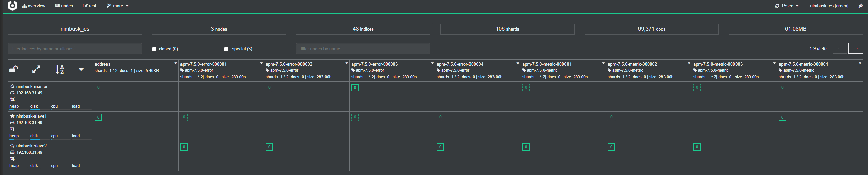
Task: Toggle the .special (3) checkbox
Action: pos(226,49)
